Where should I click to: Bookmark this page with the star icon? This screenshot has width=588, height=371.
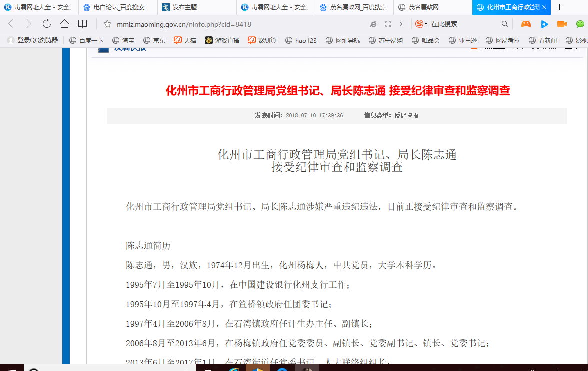click(x=107, y=24)
